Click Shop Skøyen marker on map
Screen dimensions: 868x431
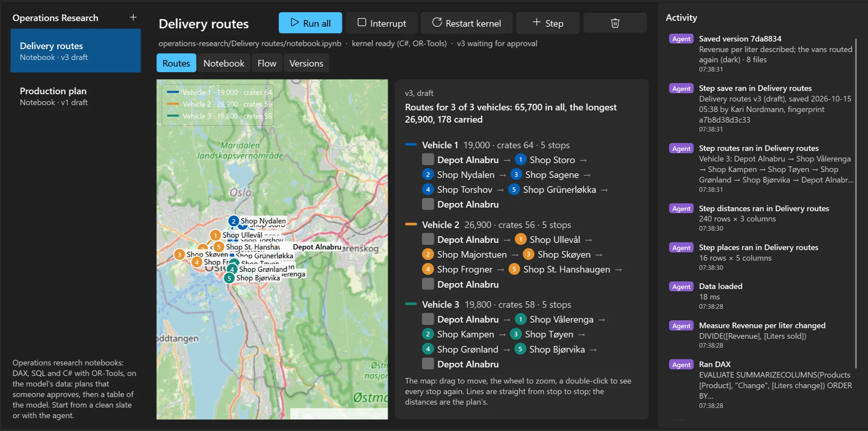click(x=179, y=254)
